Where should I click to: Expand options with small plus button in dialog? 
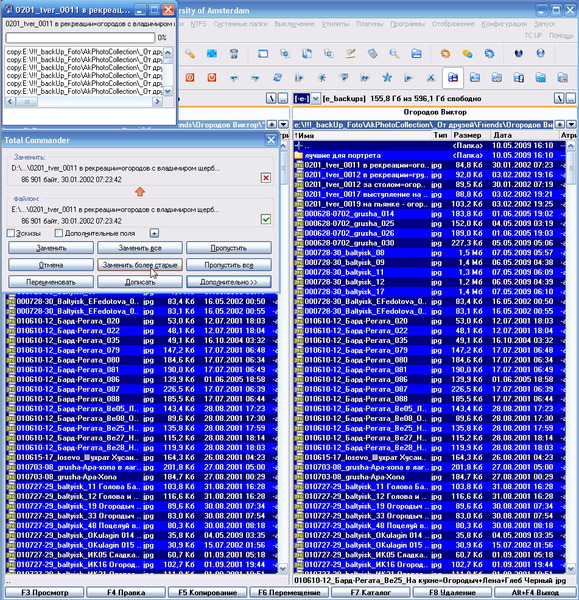click(154, 233)
